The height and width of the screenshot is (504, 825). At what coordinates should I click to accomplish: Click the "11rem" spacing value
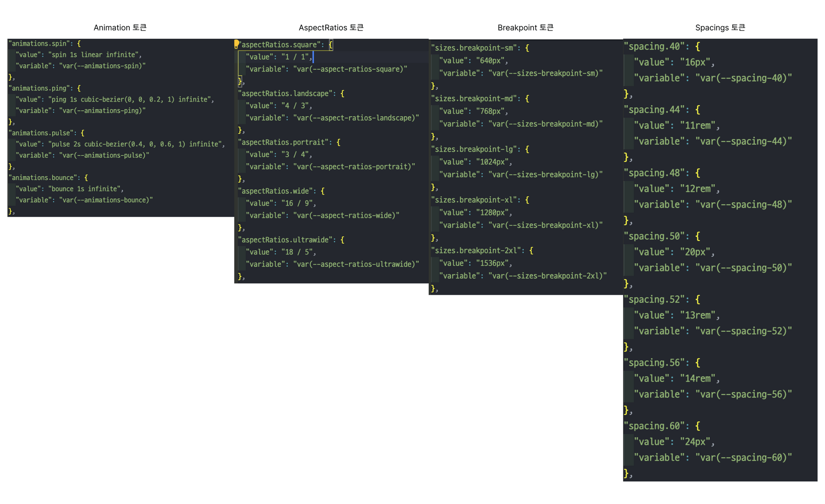click(x=698, y=126)
